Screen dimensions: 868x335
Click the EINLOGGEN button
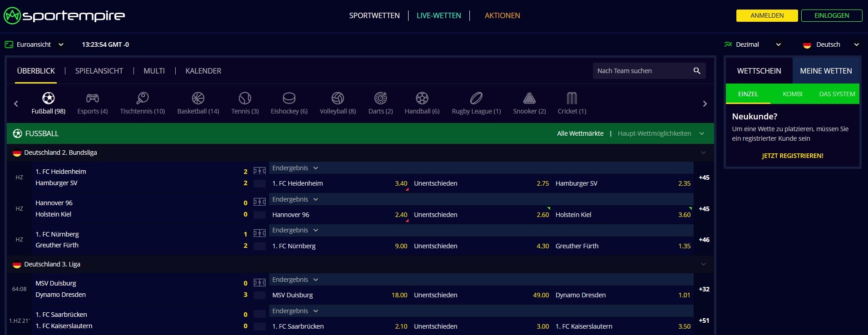tap(832, 15)
